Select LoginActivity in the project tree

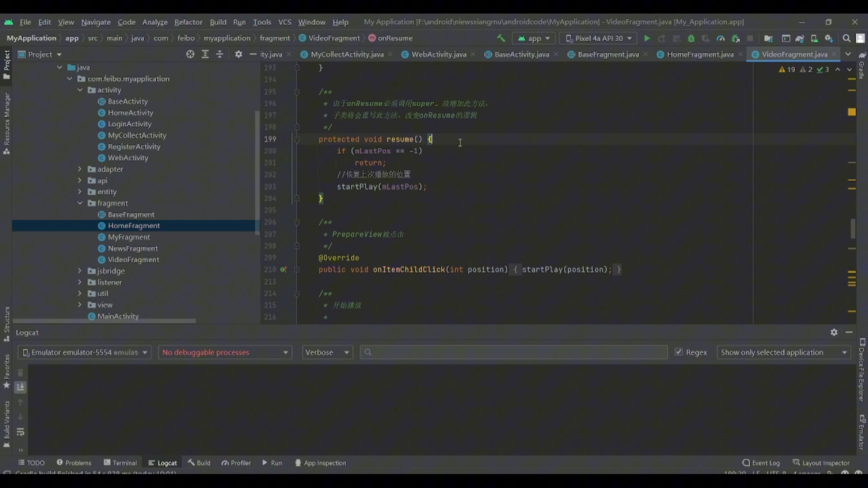[x=130, y=124]
